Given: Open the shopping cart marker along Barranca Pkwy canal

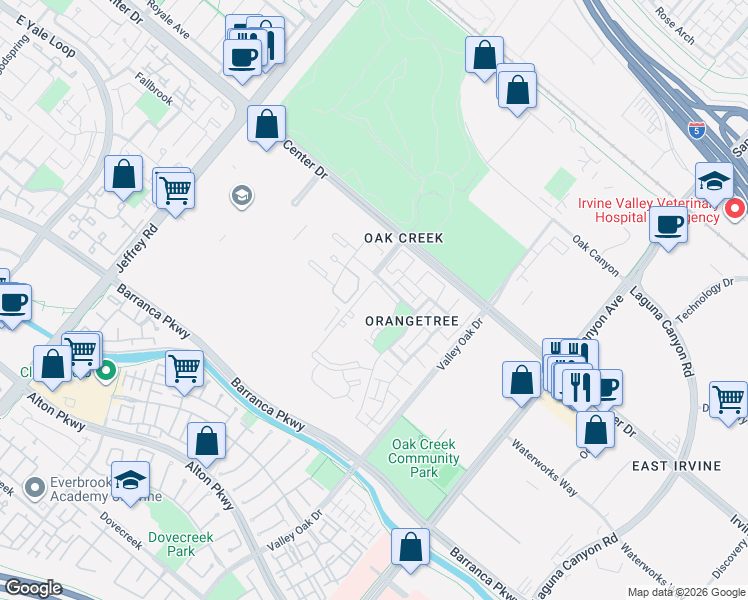Looking at the screenshot, I should [x=185, y=371].
